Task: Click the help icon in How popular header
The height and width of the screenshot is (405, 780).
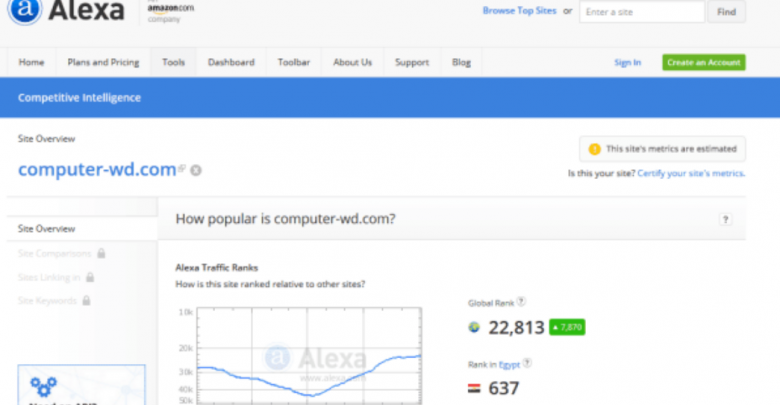Action: tap(725, 220)
